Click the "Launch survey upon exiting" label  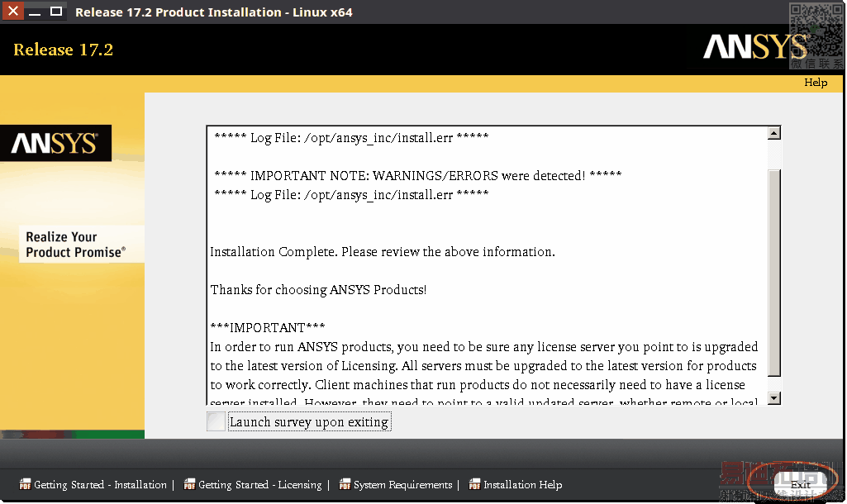(309, 422)
